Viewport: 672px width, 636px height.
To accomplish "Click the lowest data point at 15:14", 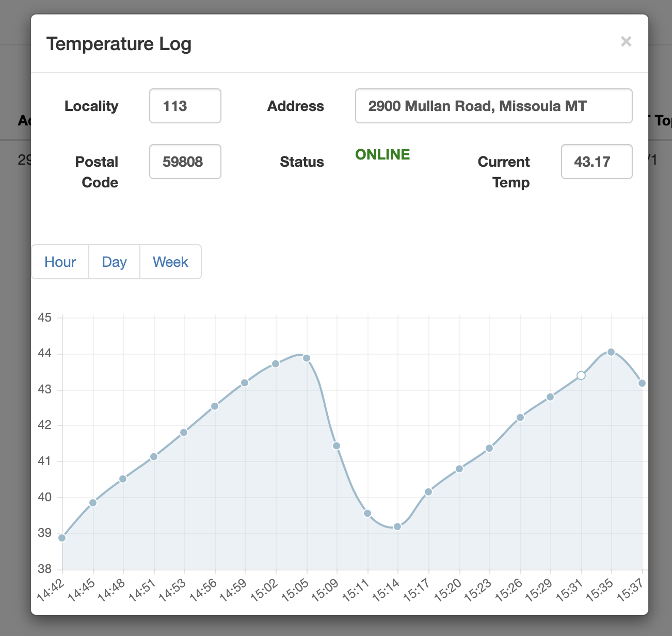I will click(x=397, y=527).
